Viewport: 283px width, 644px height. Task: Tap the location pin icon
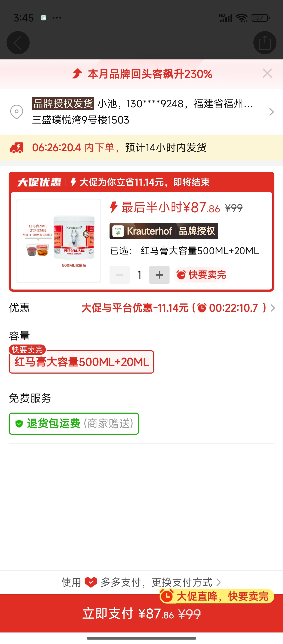click(17, 112)
